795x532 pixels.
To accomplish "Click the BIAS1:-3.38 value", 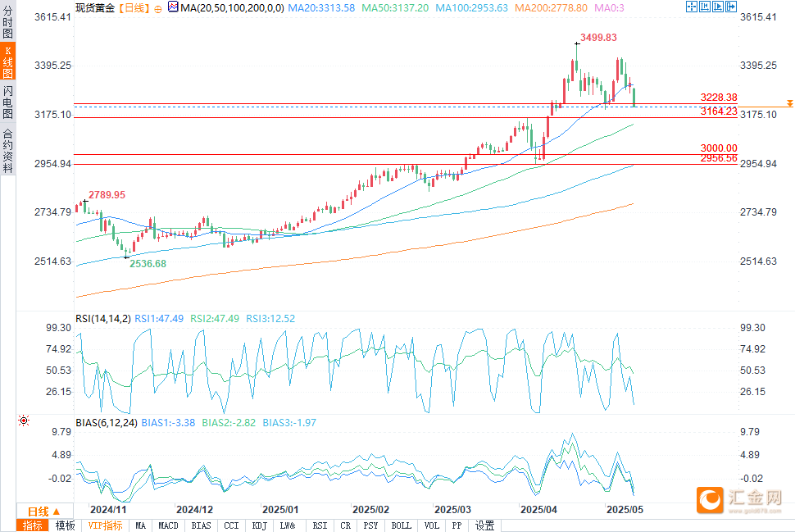I will pos(168,422).
